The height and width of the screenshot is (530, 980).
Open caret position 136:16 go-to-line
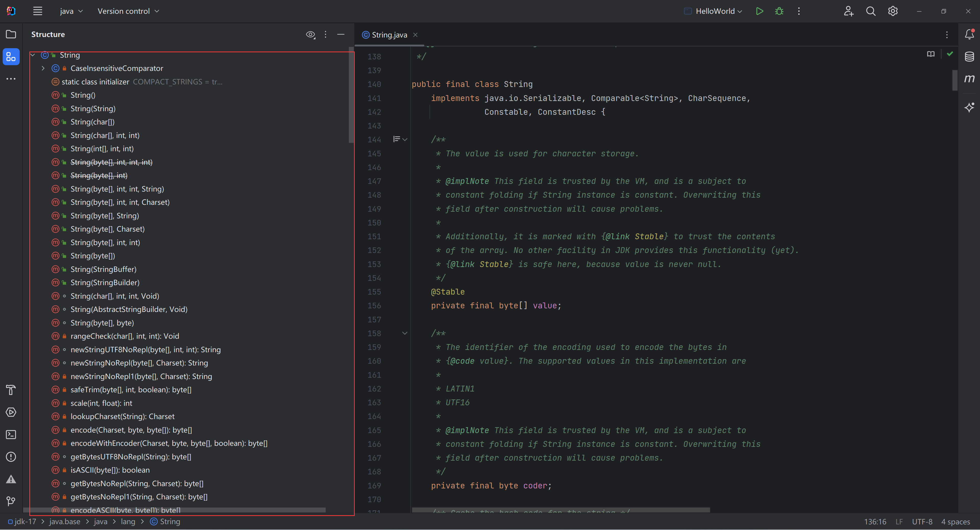[875, 522]
